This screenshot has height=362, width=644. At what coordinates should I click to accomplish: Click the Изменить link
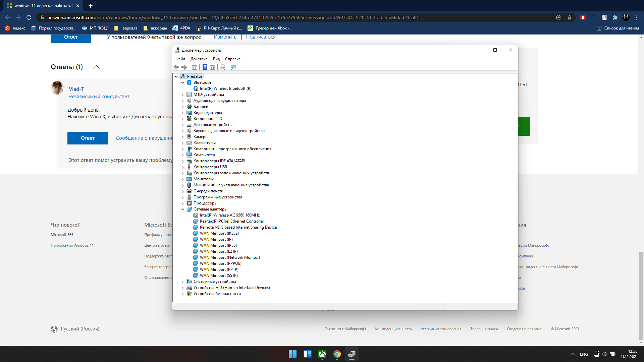[225, 37]
